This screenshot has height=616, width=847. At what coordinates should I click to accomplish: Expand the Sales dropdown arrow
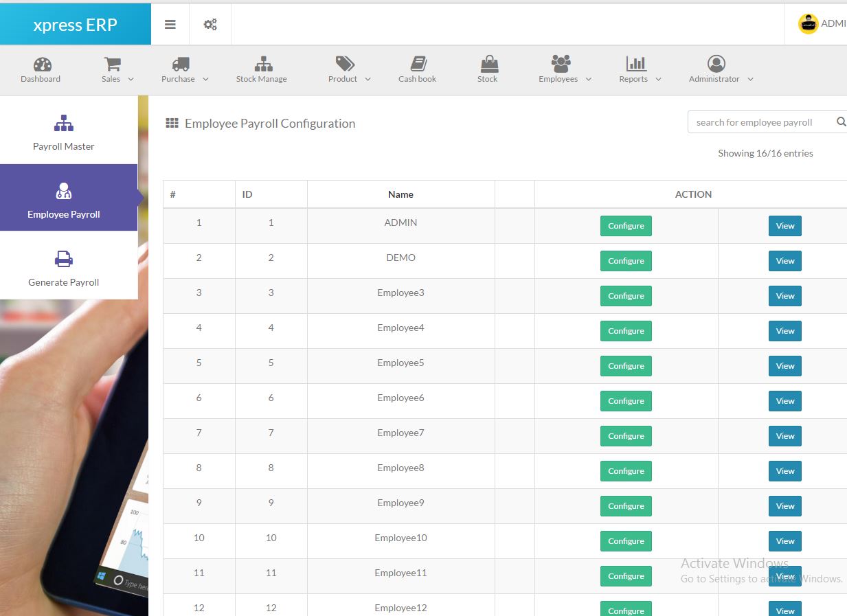tap(131, 80)
